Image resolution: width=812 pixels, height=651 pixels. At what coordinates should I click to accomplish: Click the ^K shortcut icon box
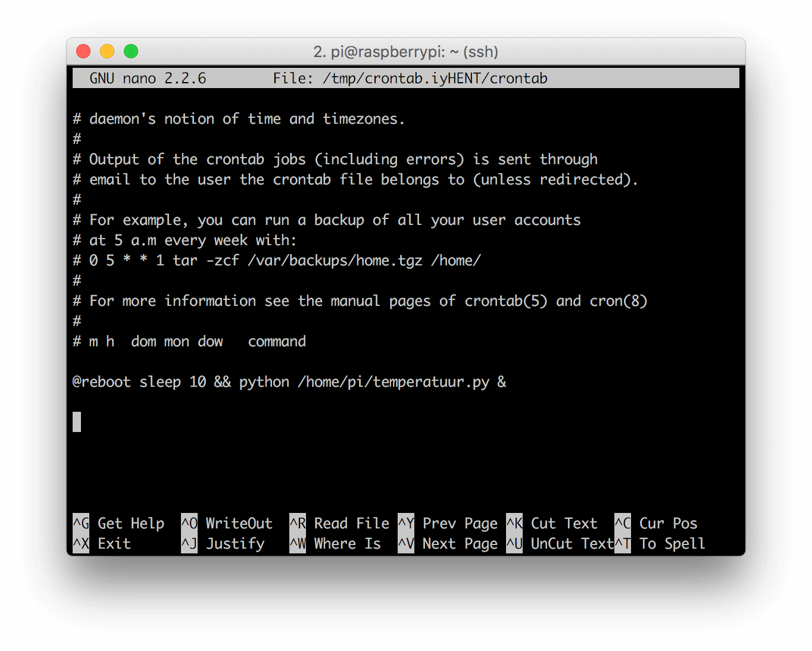click(514, 523)
